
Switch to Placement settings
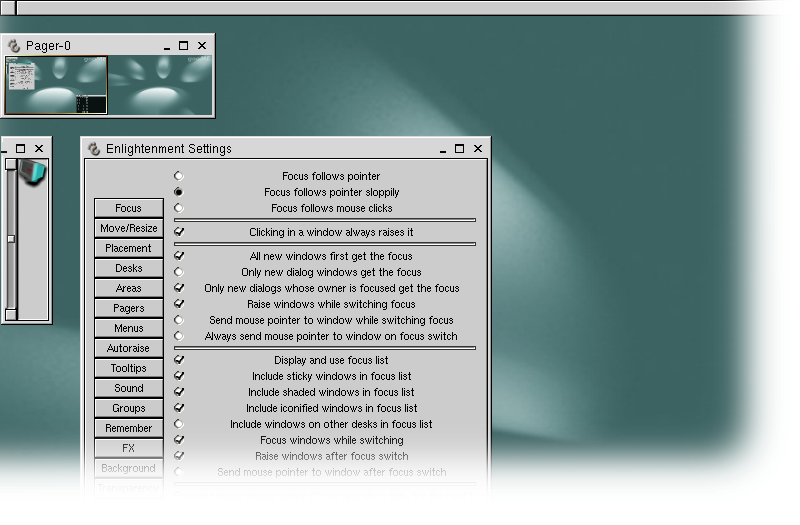point(129,248)
